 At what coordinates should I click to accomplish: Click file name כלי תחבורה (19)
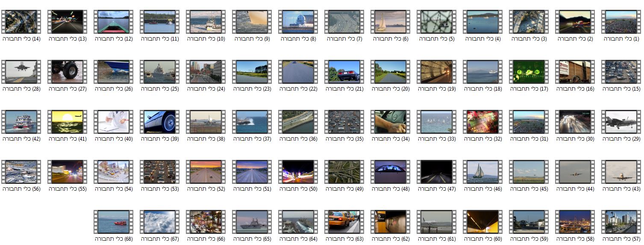pos(437,89)
